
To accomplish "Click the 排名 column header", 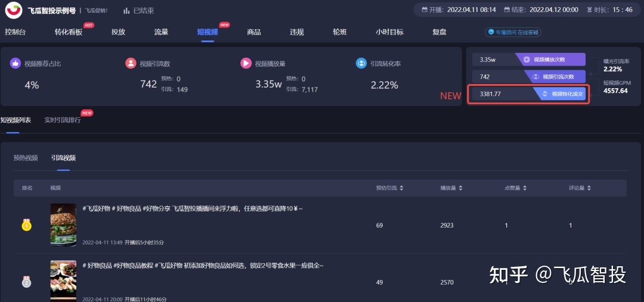I will 27,188.
